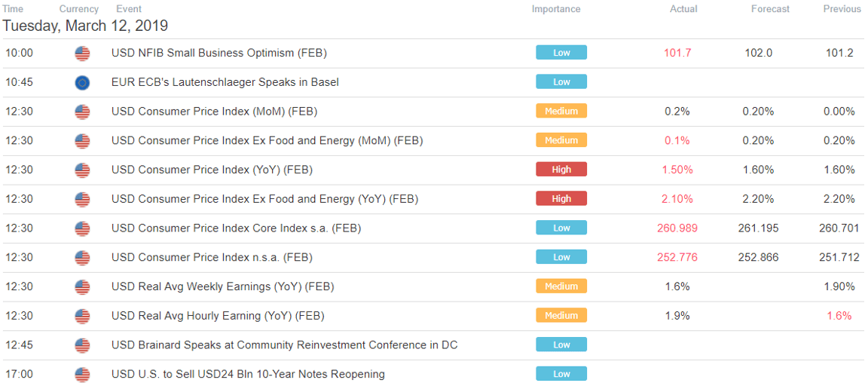868x389 pixels.
Task: Sort by the Importance column header
Action: click(556, 9)
